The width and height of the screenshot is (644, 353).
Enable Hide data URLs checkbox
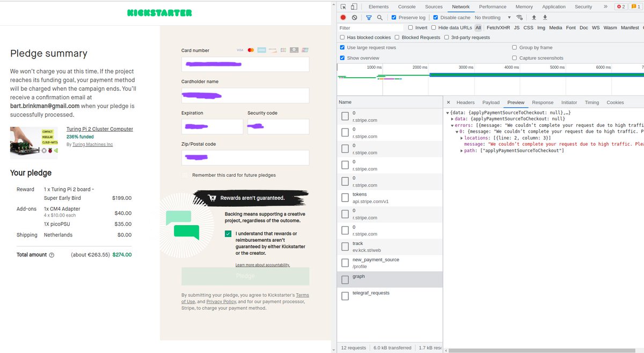point(434,27)
